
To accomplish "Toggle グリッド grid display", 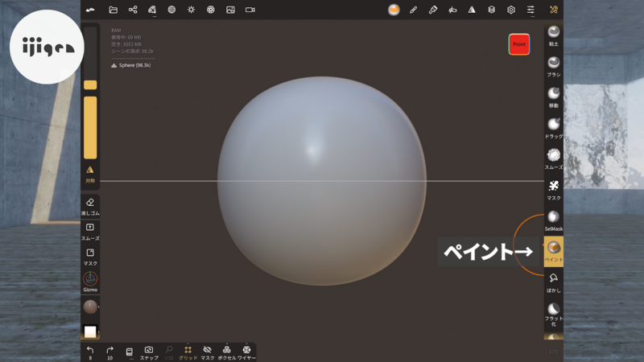I will pos(188,352).
